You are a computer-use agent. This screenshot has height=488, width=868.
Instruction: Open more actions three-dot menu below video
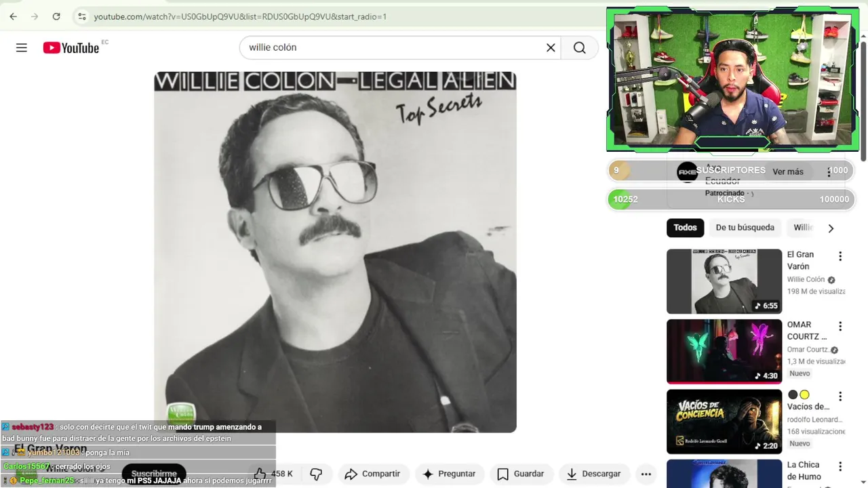tap(646, 474)
